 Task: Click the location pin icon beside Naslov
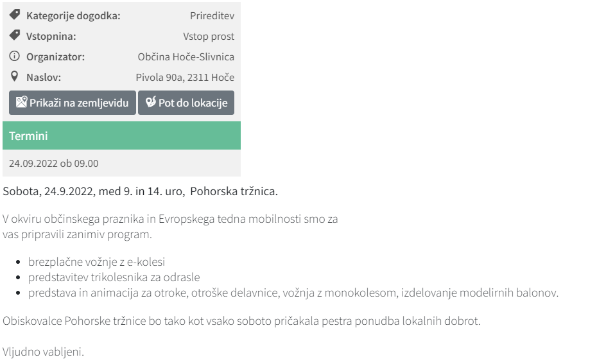(x=15, y=76)
